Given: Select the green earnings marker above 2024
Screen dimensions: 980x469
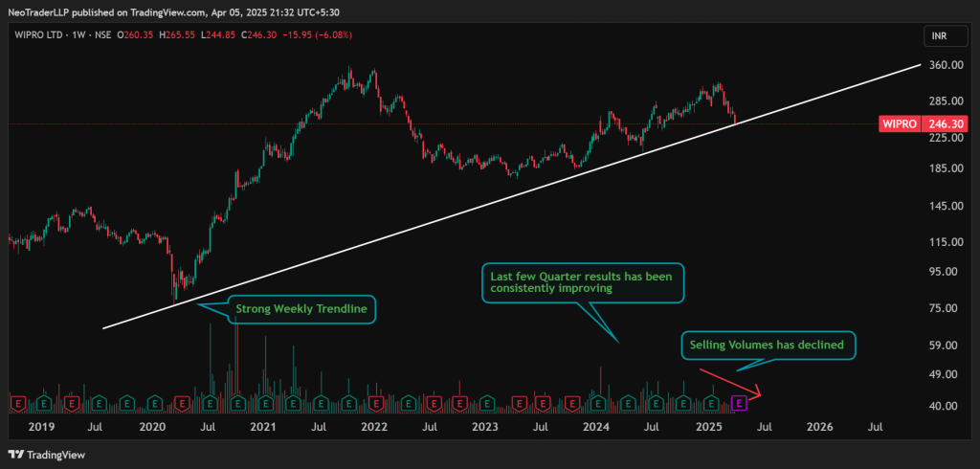Looking at the screenshot, I should [599, 403].
